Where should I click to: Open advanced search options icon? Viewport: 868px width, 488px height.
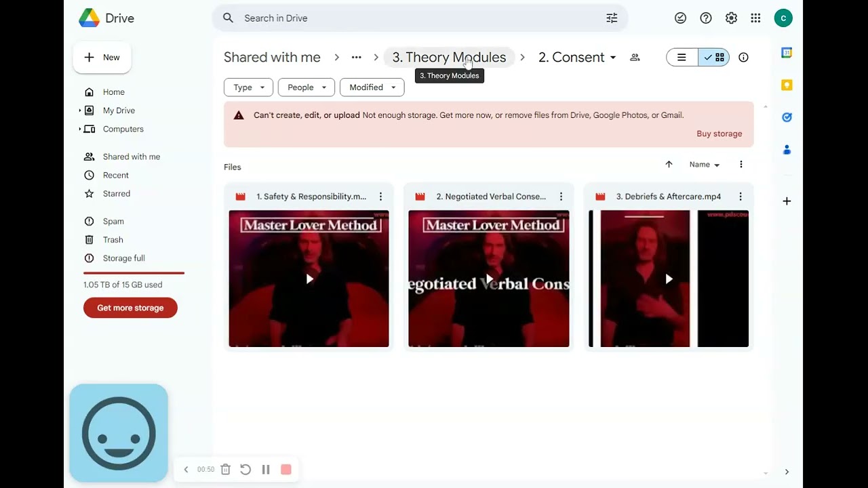pos(612,18)
